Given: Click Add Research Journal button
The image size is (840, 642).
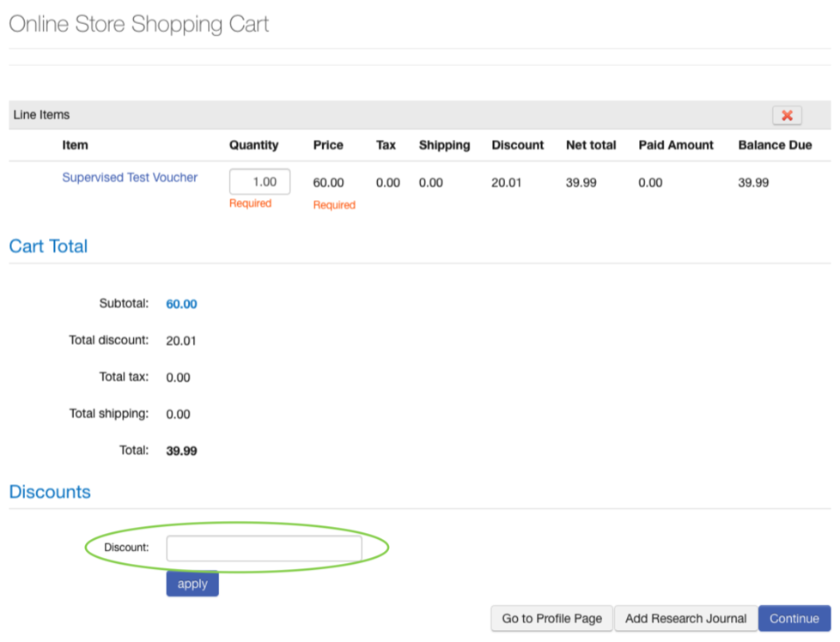Looking at the screenshot, I should coord(685,619).
